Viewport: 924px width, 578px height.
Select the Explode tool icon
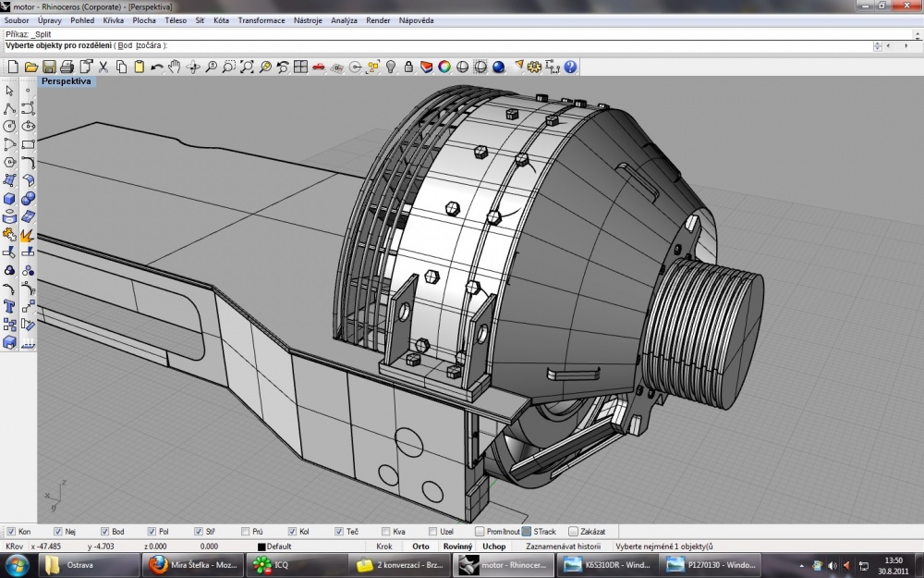pyautogui.click(x=28, y=235)
